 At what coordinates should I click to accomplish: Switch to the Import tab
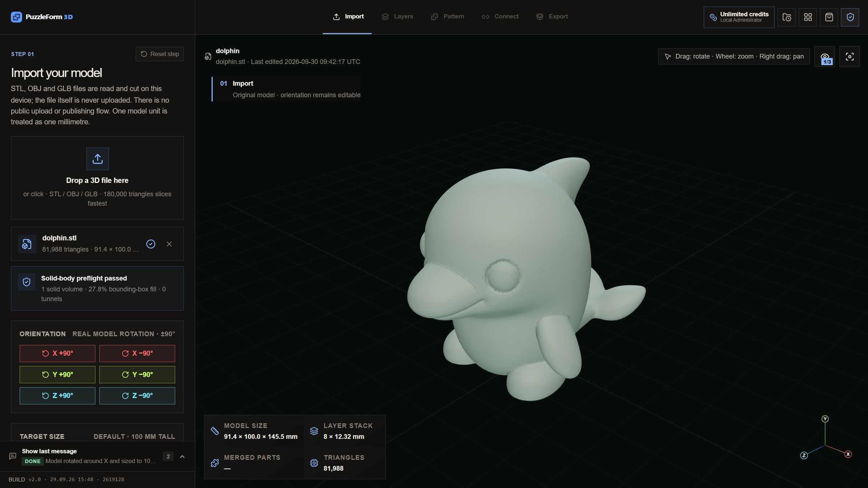(x=348, y=17)
